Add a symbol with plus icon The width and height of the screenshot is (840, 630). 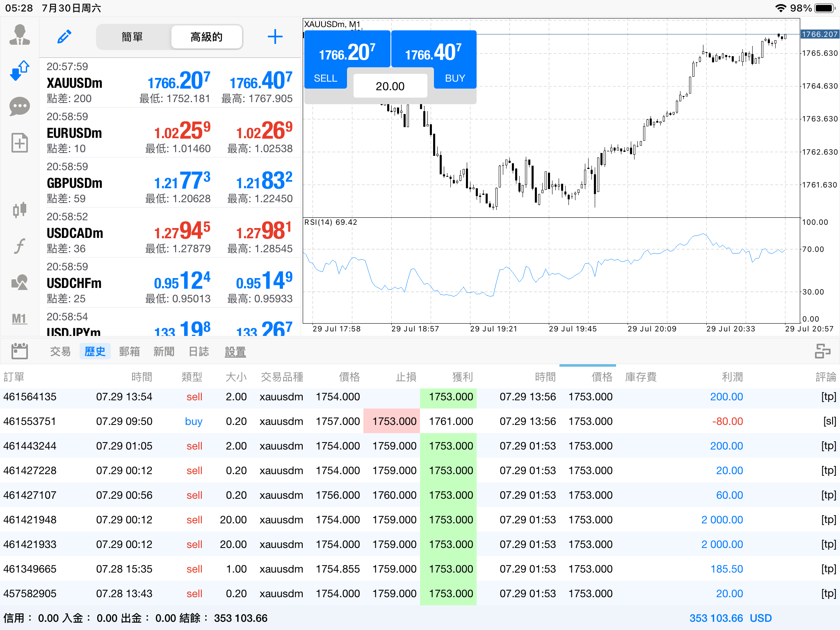point(275,37)
